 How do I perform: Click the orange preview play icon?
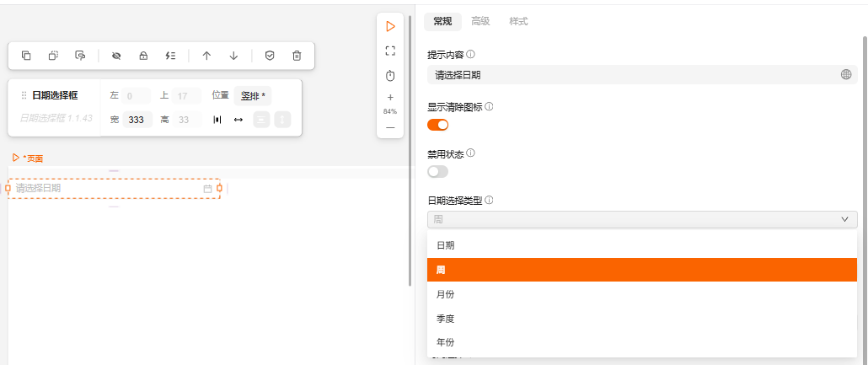pos(390,26)
